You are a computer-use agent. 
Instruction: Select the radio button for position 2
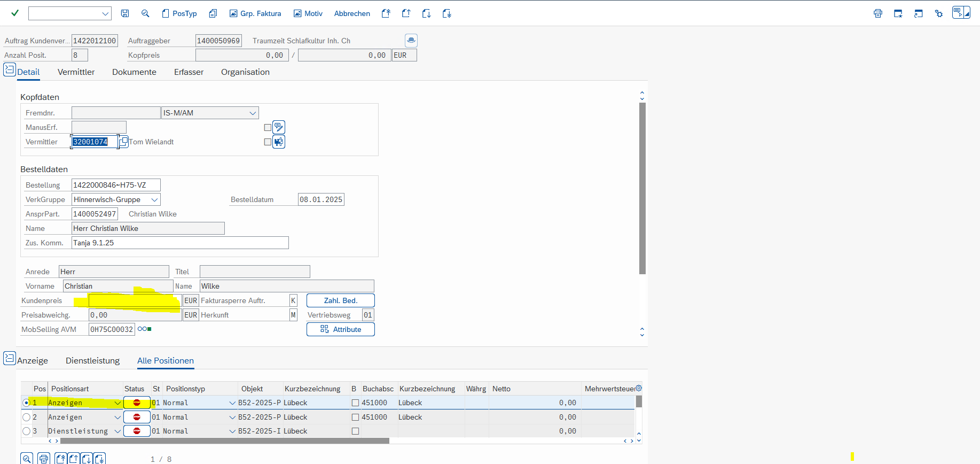[x=26, y=417]
